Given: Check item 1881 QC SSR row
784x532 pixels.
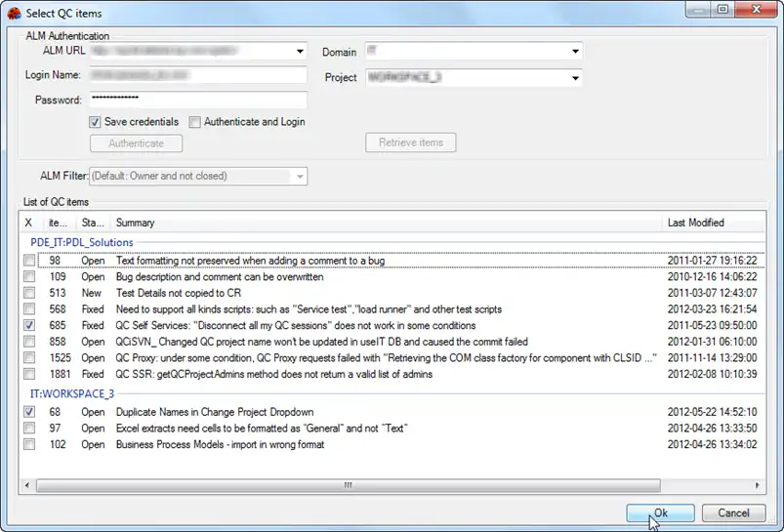Looking at the screenshot, I should click(x=29, y=374).
